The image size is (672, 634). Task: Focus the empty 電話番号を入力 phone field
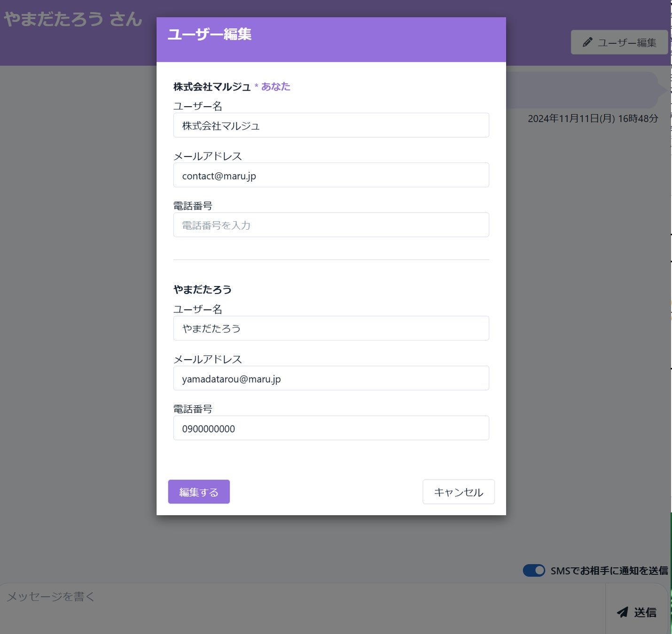click(x=331, y=225)
